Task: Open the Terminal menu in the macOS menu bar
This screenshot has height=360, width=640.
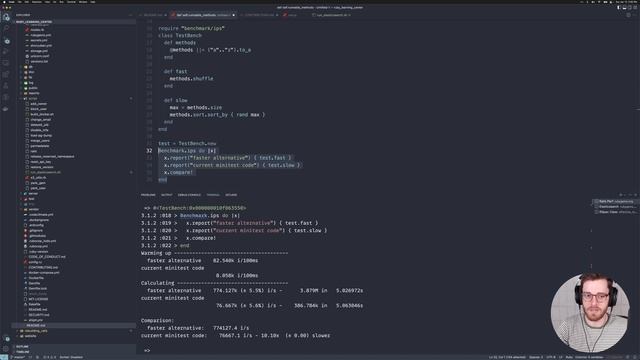Action: pos(71,2)
